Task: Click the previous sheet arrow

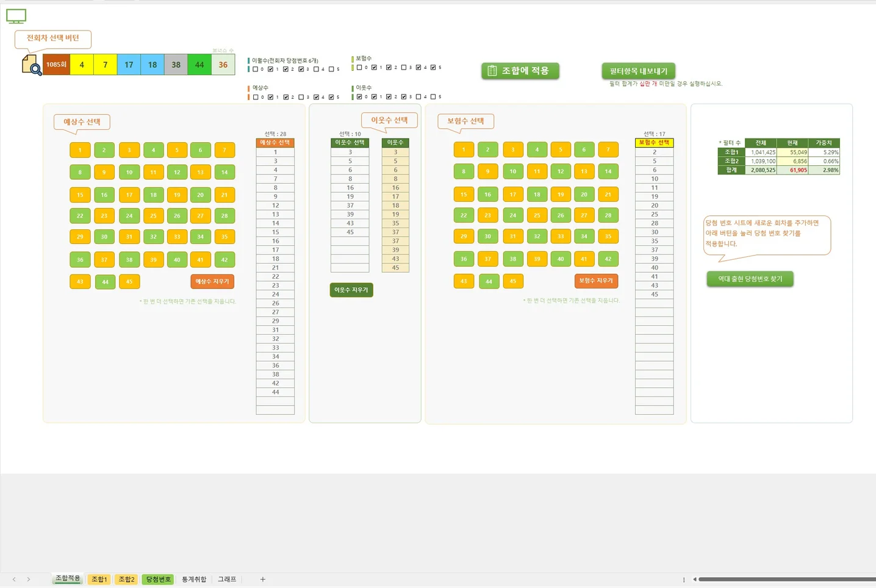Action: (x=14, y=579)
